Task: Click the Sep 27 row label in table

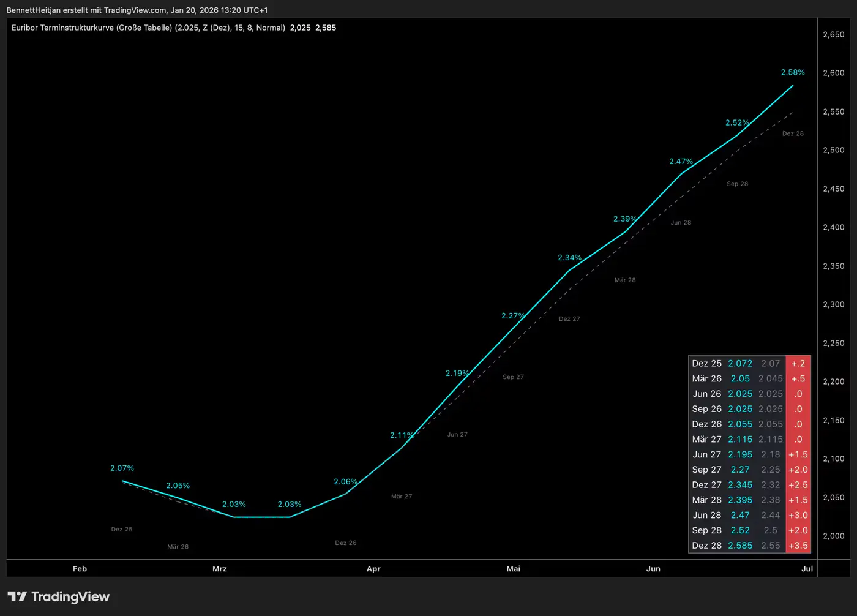Action: pyautogui.click(x=707, y=470)
